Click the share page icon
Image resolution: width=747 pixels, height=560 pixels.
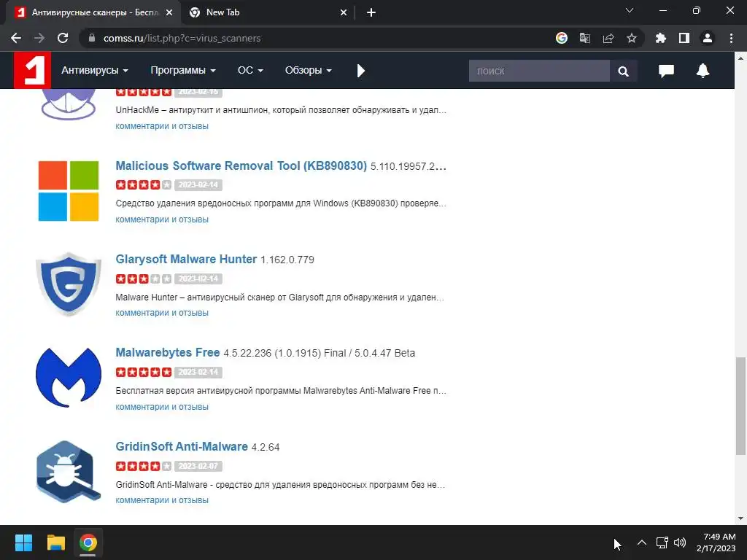point(608,38)
